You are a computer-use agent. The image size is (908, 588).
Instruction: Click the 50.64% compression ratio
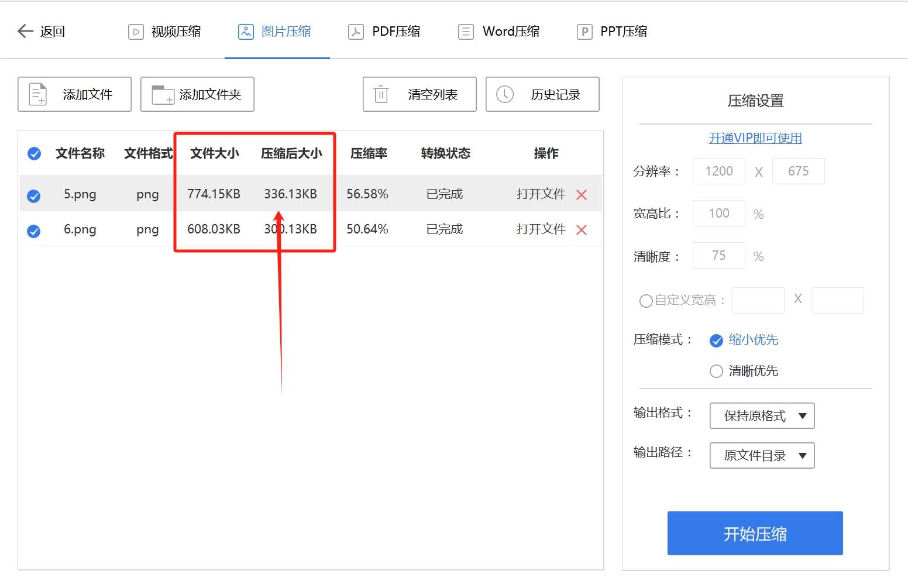pyautogui.click(x=367, y=229)
